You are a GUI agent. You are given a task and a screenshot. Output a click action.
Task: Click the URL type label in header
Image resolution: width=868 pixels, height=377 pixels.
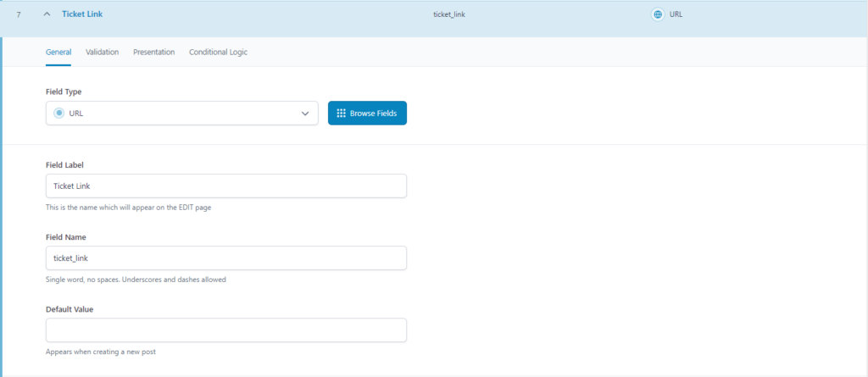[676, 15]
